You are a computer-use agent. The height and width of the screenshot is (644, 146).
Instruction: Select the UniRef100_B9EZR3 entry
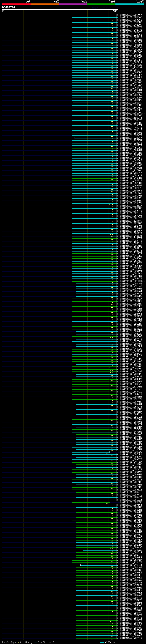(x=131, y=359)
